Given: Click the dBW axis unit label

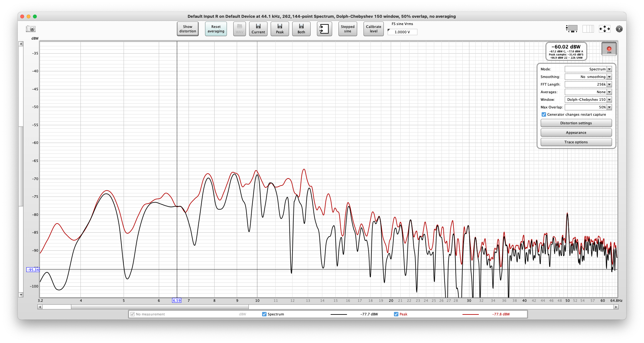Looking at the screenshot, I should point(35,38).
